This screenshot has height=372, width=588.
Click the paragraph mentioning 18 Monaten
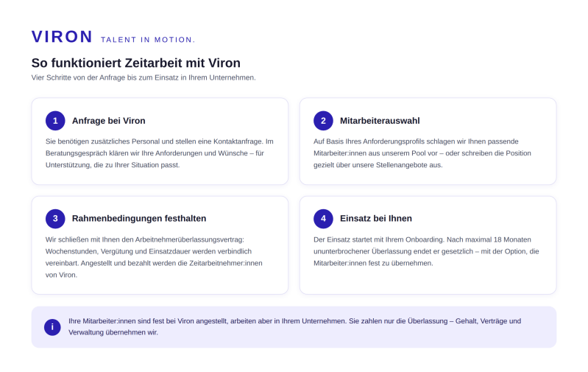[426, 251]
